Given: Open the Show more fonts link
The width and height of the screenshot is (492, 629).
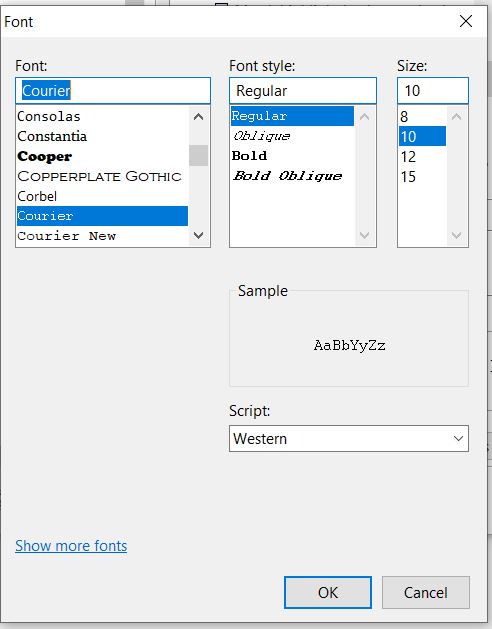Looking at the screenshot, I should 71,546.
